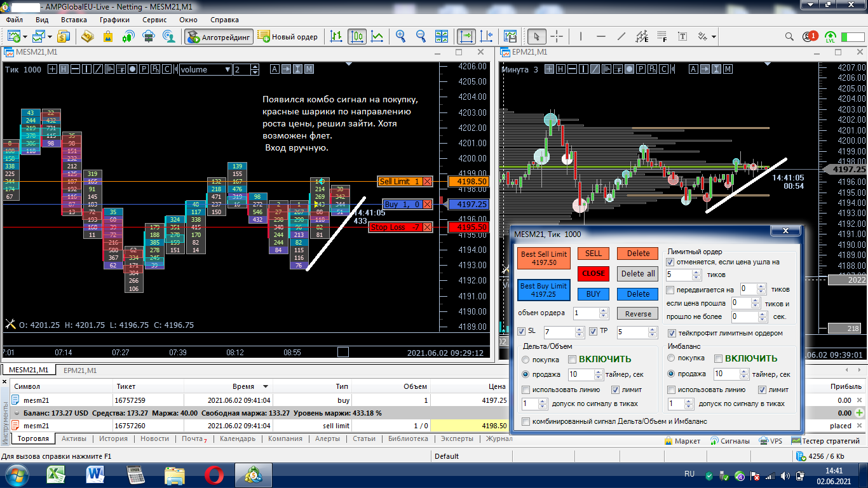
Task: Open the Сервис menu
Action: point(154,19)
